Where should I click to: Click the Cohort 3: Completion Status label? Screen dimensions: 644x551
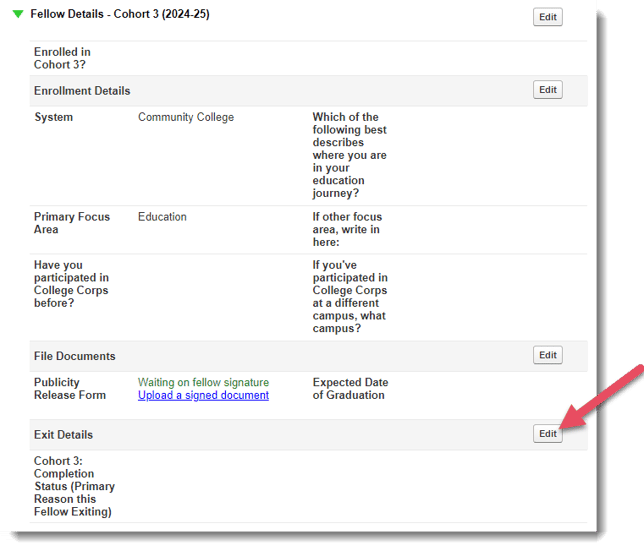[74, 486]
